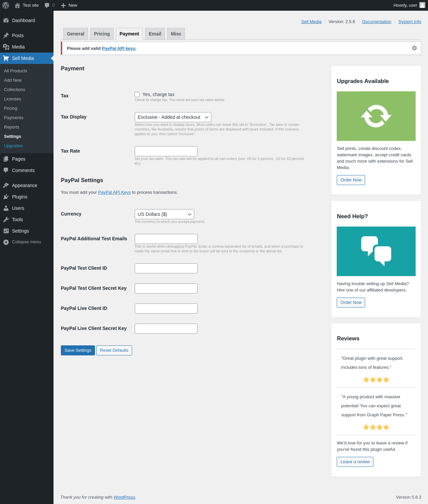
Task: Focus the PayPal Live Client Secret Key field
Action: pyautogui.click(x=166, y=329)
